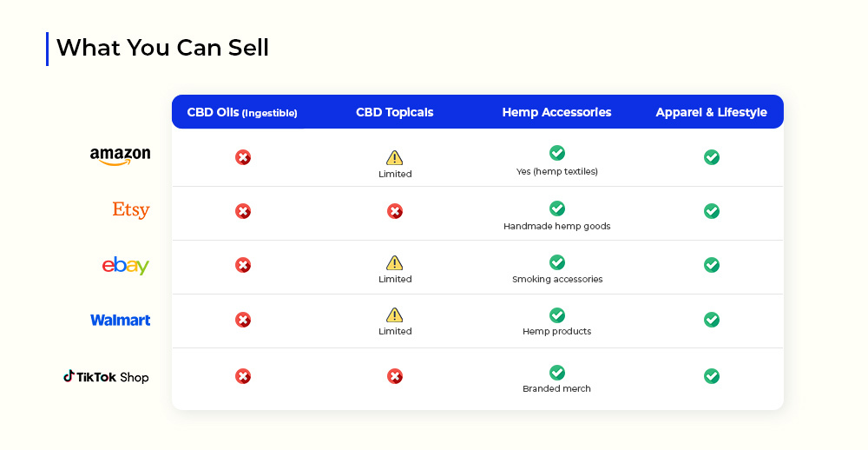Click the "What You Can Sell" heading

[x=162, y=49]
